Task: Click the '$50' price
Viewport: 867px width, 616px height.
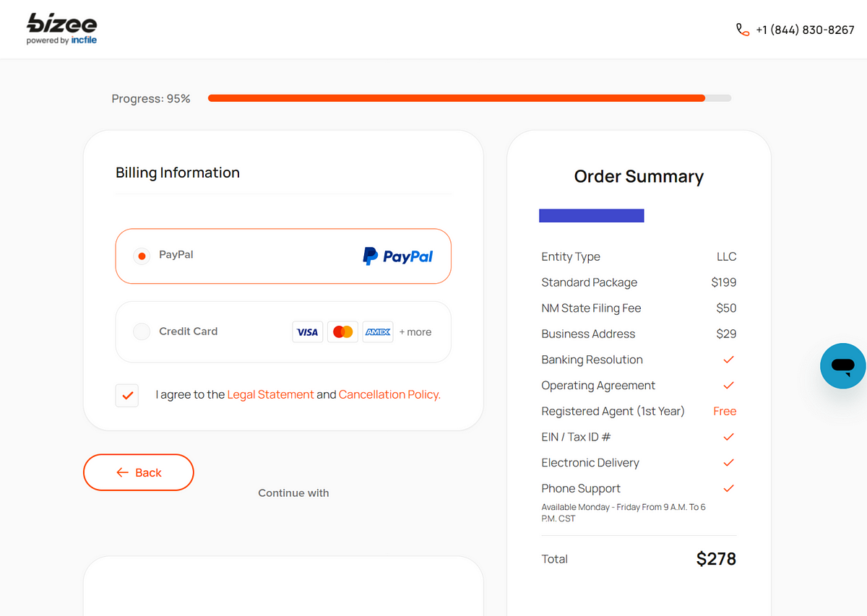Action: pyautogui.click(x=726, y=308)
